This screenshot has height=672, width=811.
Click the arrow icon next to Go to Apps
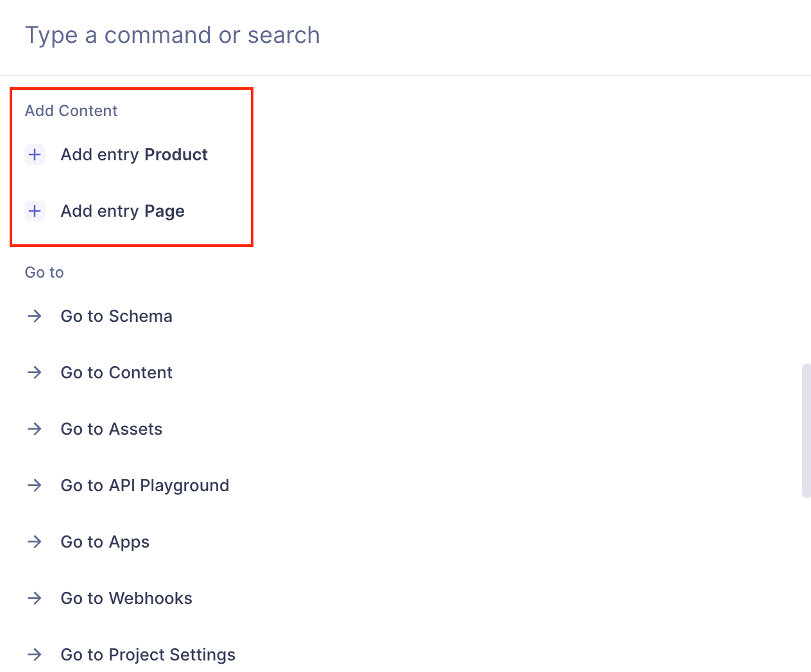click(x=35, y=542)
